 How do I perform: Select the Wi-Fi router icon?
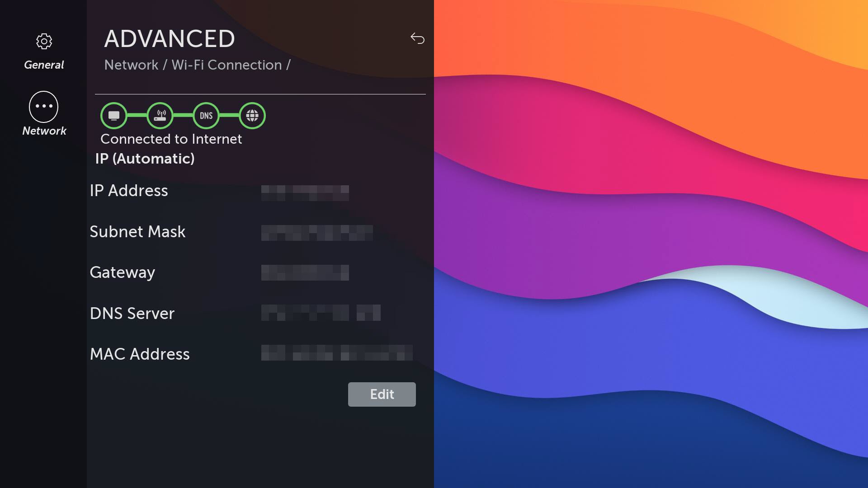click(159, 115)
